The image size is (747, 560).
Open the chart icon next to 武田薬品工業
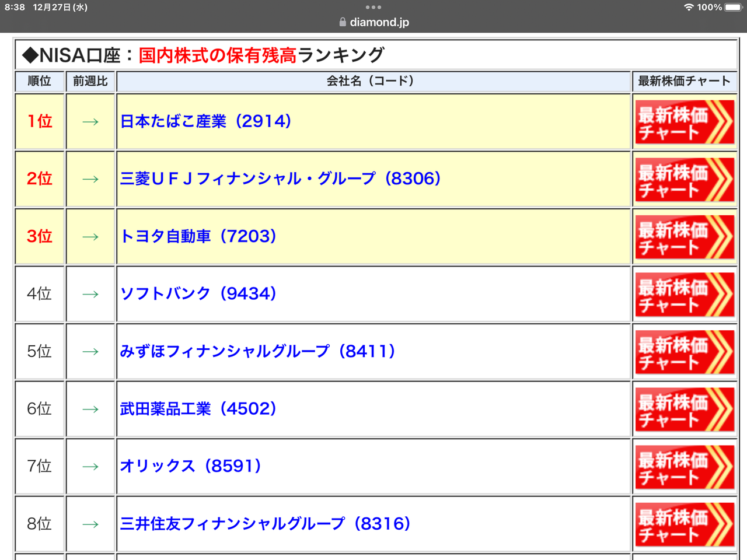[x=684, y=409]
